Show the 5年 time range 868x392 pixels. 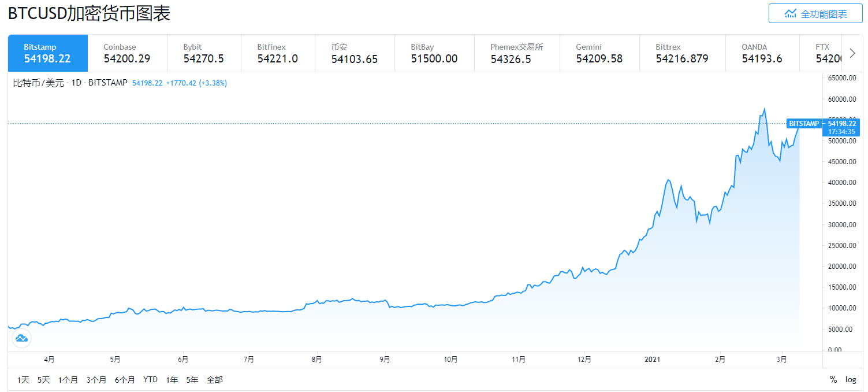[x=192, y=380]
